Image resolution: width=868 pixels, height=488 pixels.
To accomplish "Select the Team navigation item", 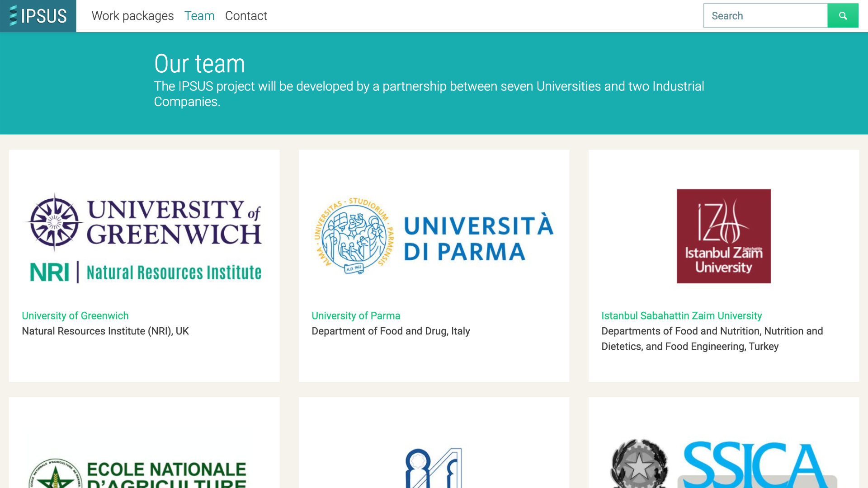I will point(199,16).
